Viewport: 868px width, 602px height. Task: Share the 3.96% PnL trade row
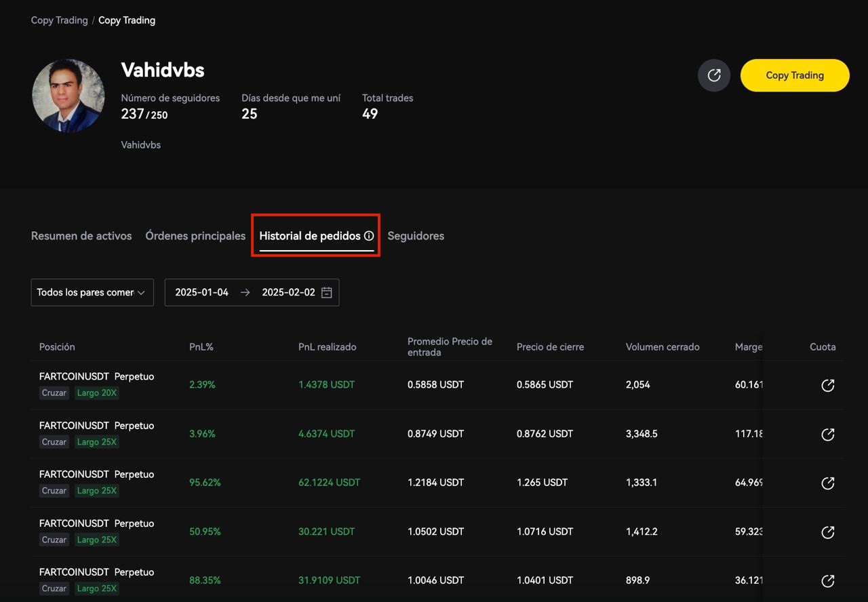click(827, 435)
